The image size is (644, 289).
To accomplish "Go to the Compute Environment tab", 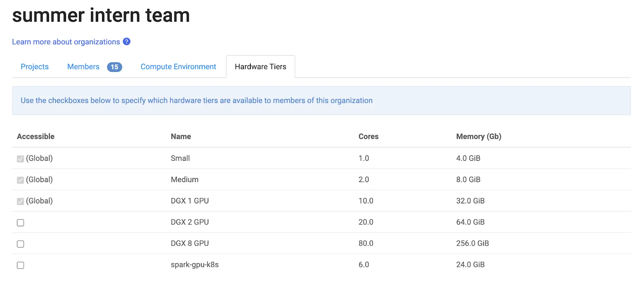I will 178,67.
